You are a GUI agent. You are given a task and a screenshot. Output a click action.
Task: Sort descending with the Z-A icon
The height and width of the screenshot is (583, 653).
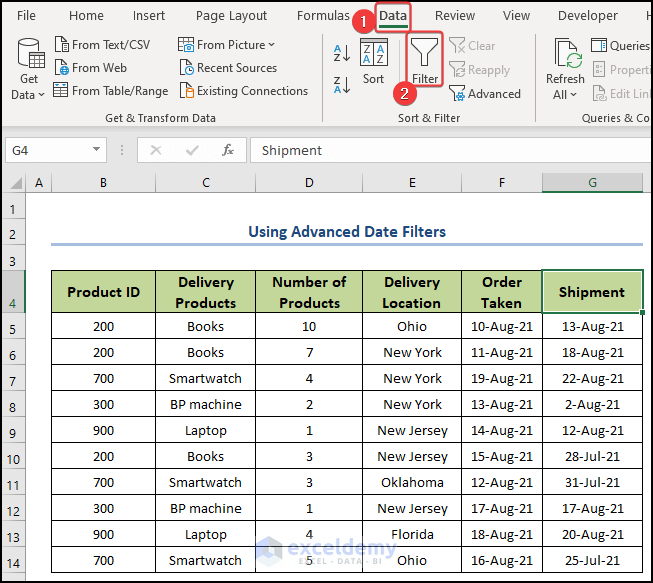coord(340,85)
